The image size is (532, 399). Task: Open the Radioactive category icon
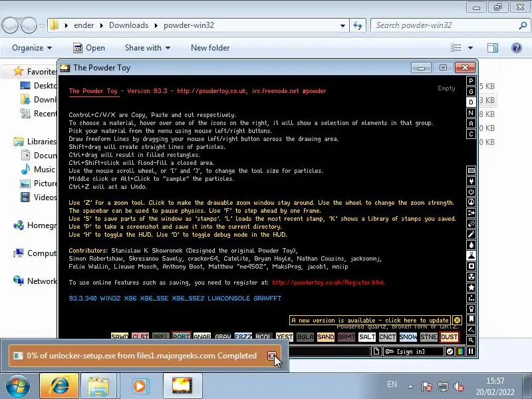tap(471, 277)
